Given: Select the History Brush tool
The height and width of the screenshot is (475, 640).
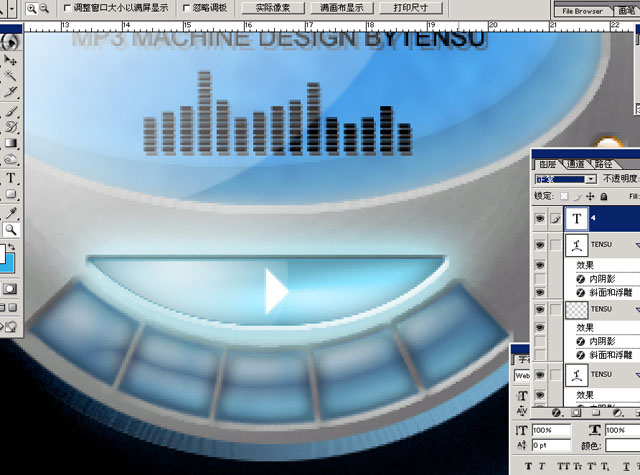Looking at the screenshot, I should point(10,127).
